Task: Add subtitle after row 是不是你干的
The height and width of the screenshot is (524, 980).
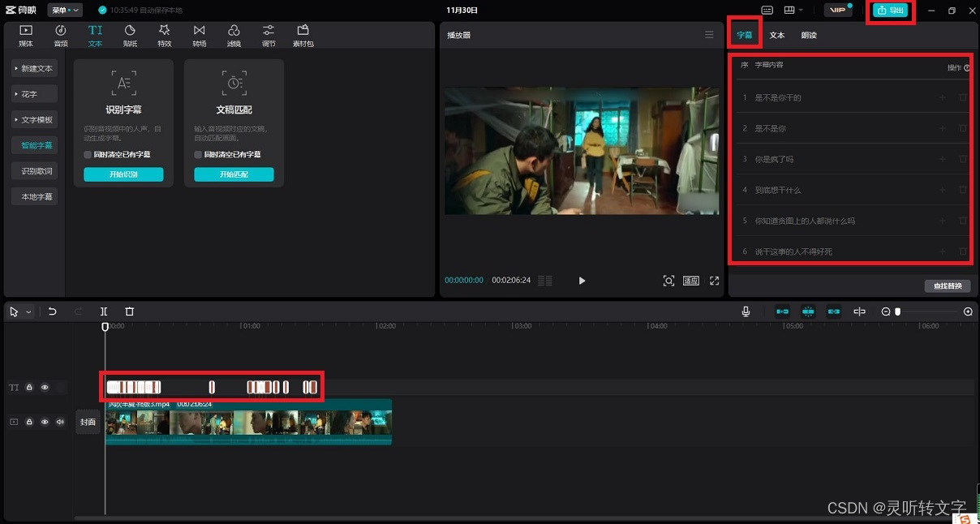Action: click(942, 97)
